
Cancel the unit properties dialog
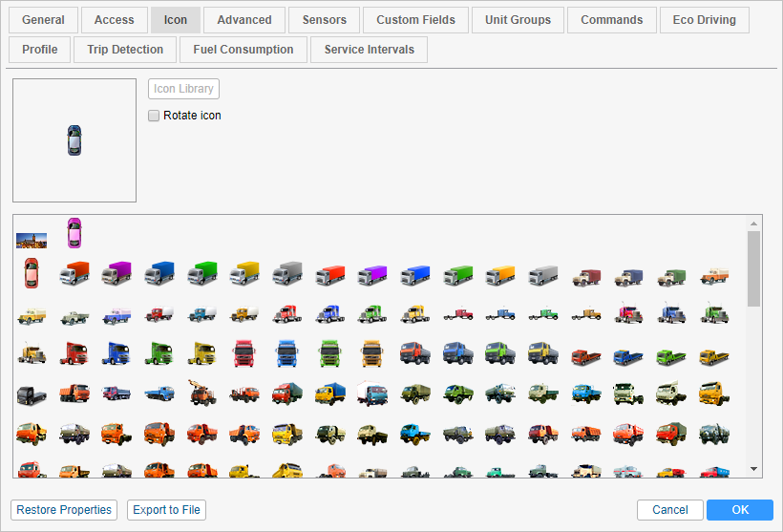click(x=670, y=510)
